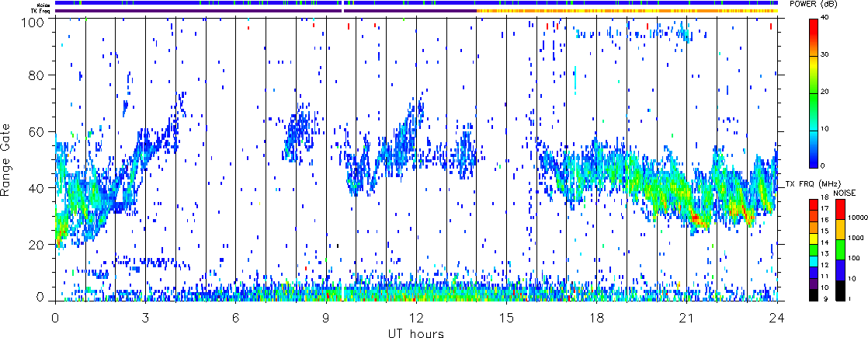Click the 6 tick label on UT hours axis

point(236,318)
